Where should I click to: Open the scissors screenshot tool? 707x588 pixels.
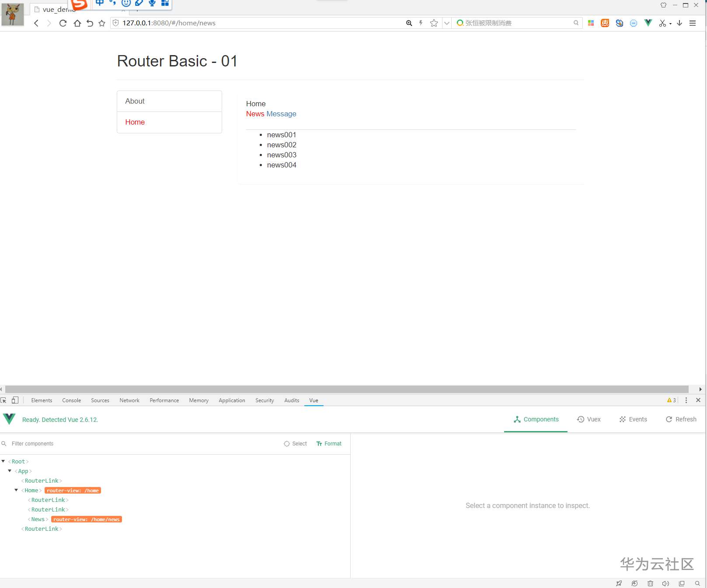click(662, 23)
